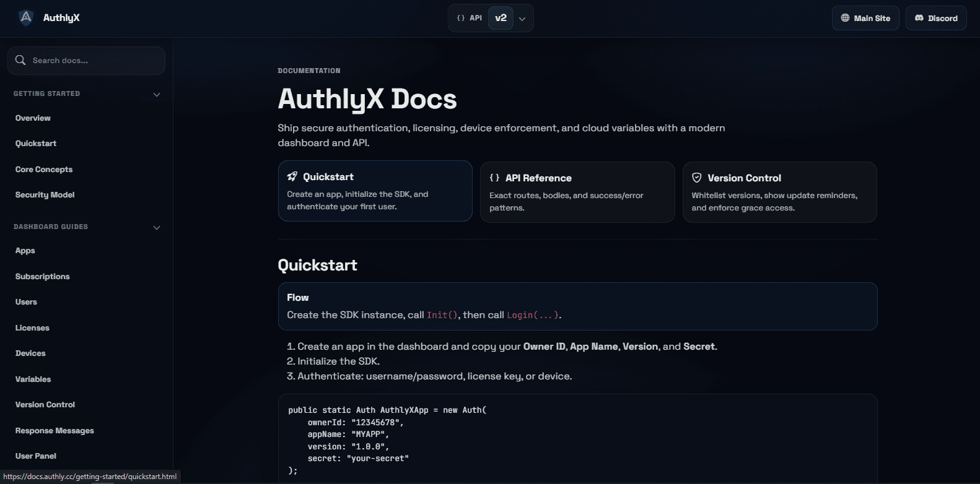This screenshot has height=484, width=980.
Task: Click the globe icon for Main Site
Action: click(845, 18)
